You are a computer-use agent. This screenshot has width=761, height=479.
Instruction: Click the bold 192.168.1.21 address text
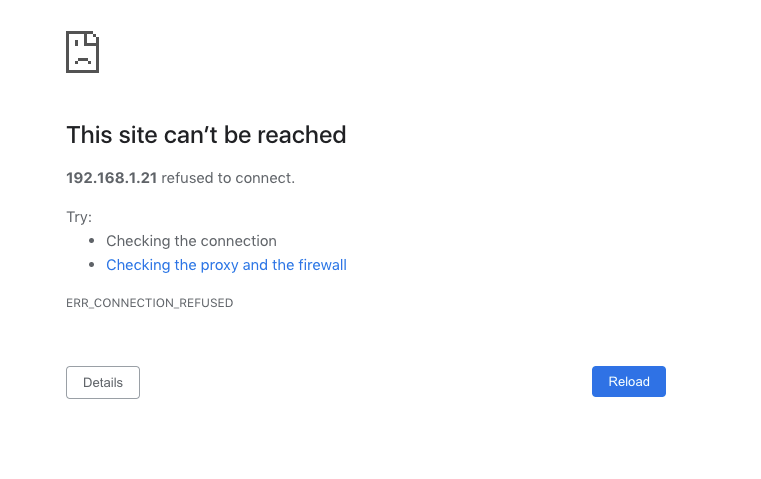click(111, 178)
